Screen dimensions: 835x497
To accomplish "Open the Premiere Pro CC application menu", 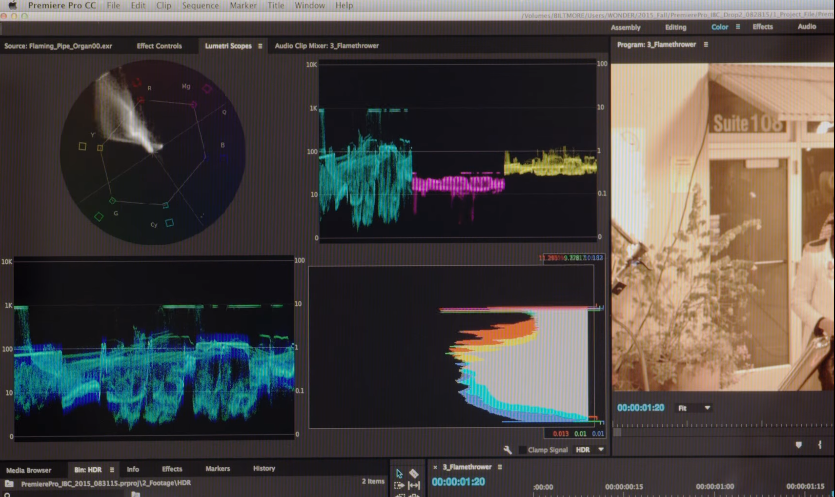I will [62, 5].
